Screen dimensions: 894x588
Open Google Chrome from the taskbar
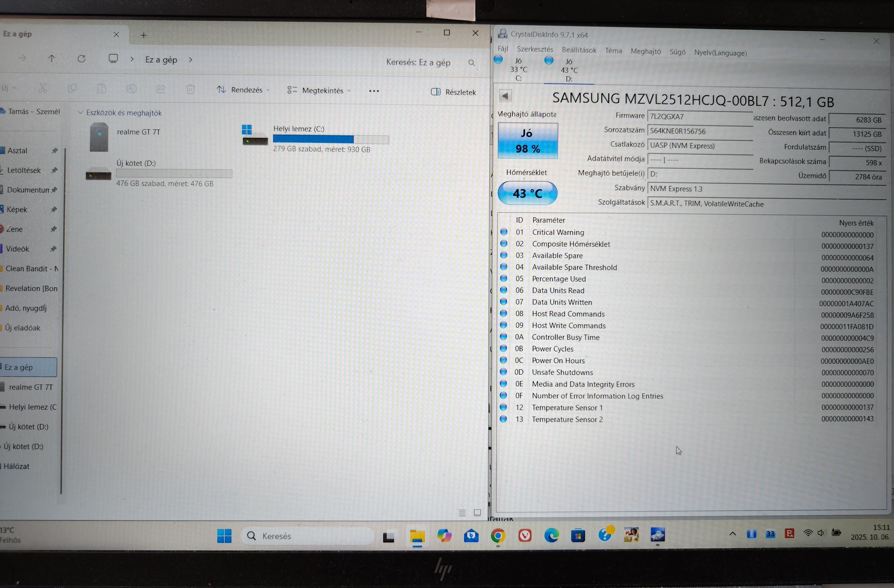(x=498, y=536)
